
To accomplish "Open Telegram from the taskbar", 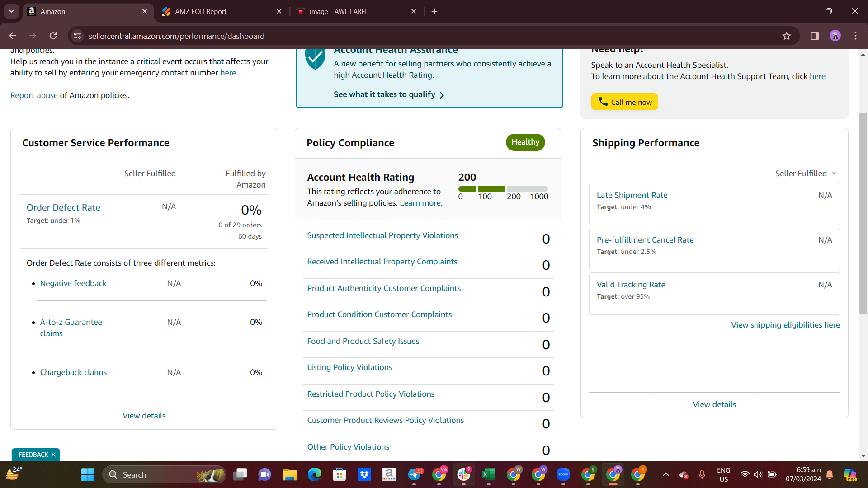I will [x=414, y=474].
